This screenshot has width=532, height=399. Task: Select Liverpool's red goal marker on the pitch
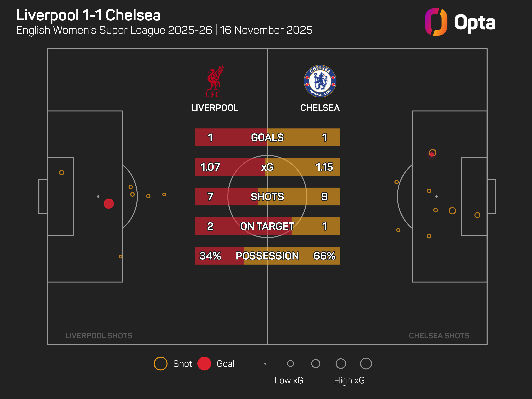point(109,204)
